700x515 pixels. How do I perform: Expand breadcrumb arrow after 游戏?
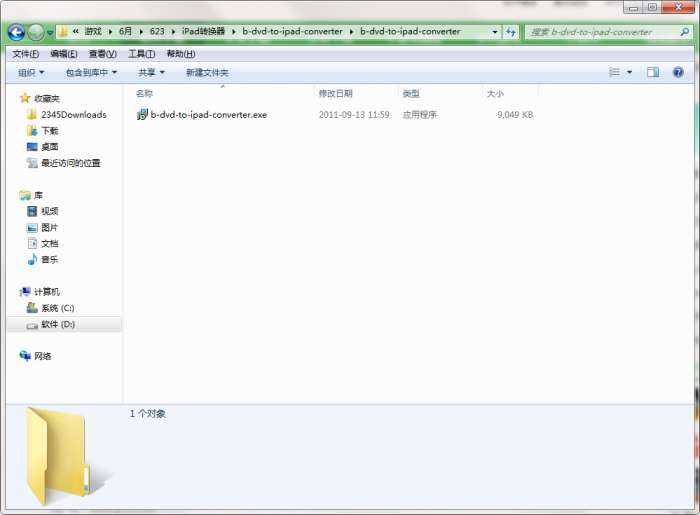[110, 32]
